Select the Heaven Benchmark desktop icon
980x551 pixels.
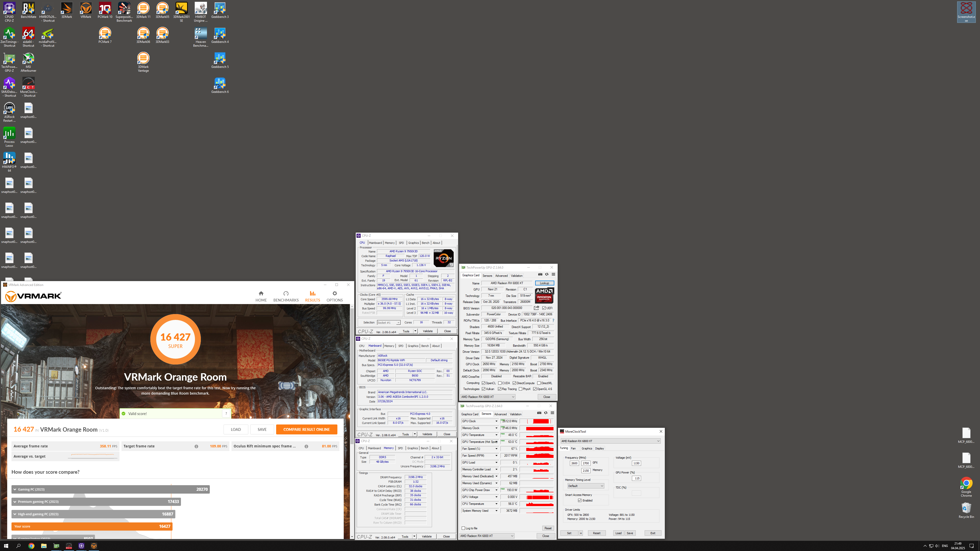(x=201, y=37)
